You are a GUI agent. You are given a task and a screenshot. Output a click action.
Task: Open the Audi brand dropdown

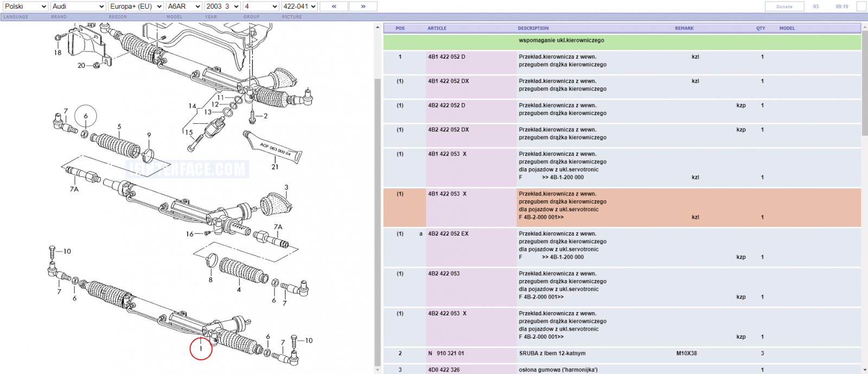click(x=78, y=7)
